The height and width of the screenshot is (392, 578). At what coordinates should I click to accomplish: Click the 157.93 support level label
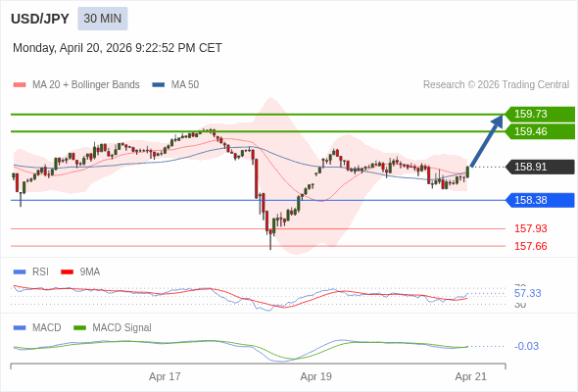(530, 228)
